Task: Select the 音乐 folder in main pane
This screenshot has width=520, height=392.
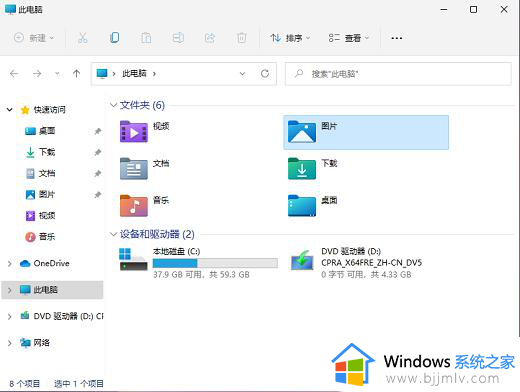Action: point(145,205)
